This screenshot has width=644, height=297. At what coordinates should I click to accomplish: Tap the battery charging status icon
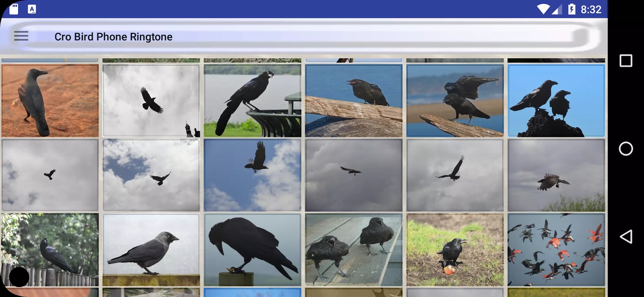tap(572, 9)
